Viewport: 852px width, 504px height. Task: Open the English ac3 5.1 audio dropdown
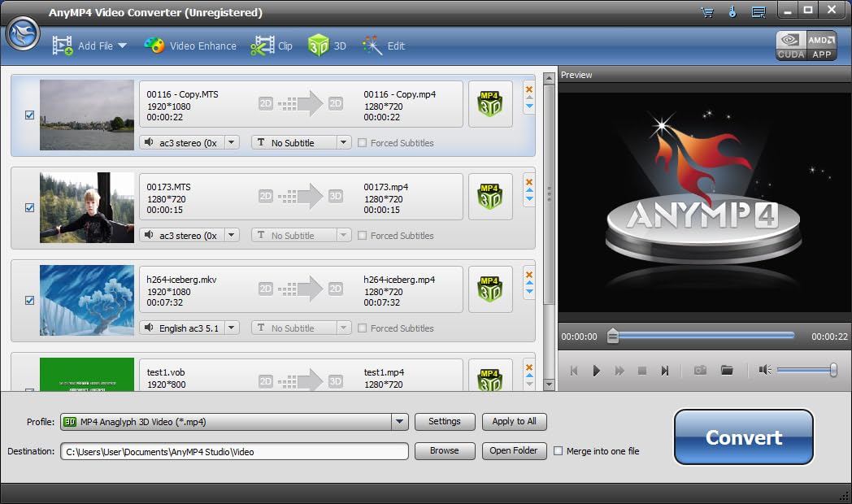(x=232, y=328)
